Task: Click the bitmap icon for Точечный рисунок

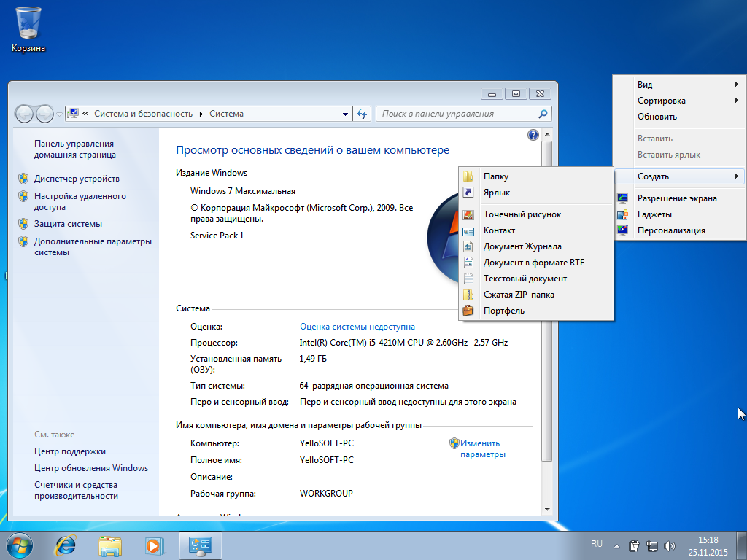Action: tap(468, 215)
